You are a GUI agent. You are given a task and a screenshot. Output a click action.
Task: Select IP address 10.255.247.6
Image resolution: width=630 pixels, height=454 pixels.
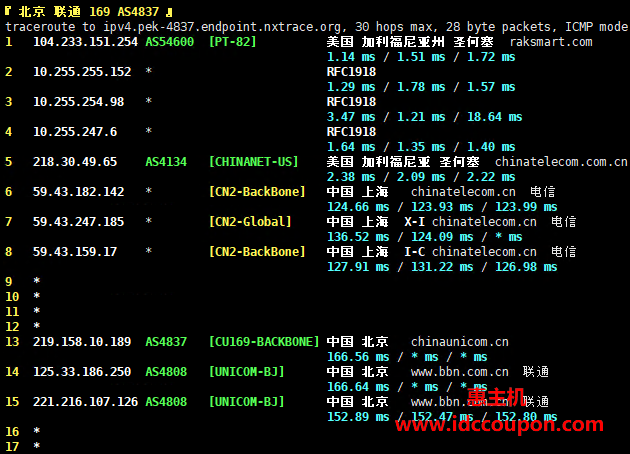pos(75,132)
